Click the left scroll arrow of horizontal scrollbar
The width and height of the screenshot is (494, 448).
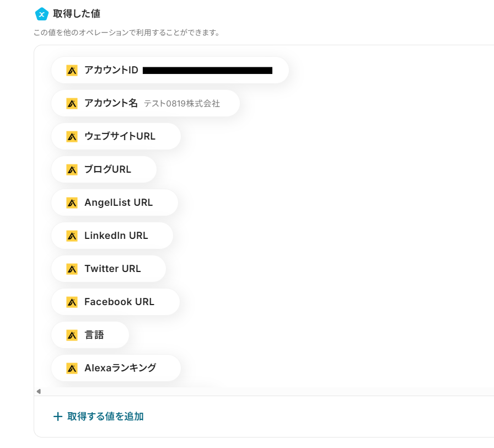click(x=38, y=391)
